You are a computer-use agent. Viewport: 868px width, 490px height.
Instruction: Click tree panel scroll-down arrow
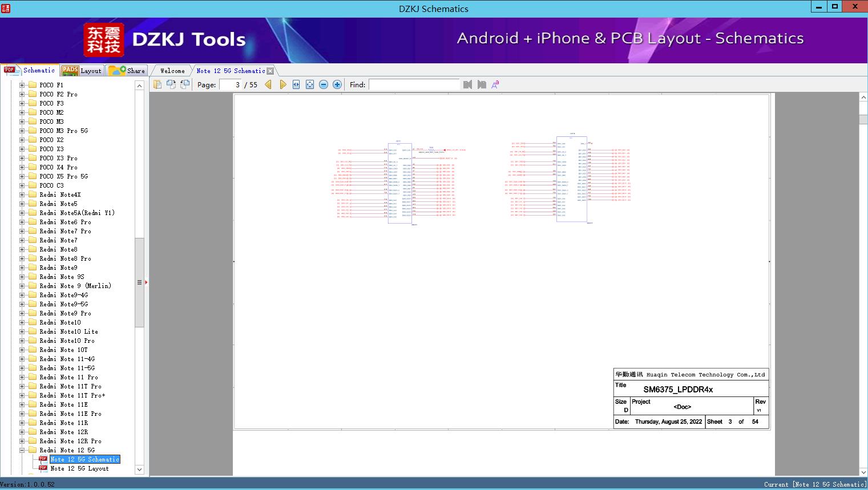[x=139, y=469]
